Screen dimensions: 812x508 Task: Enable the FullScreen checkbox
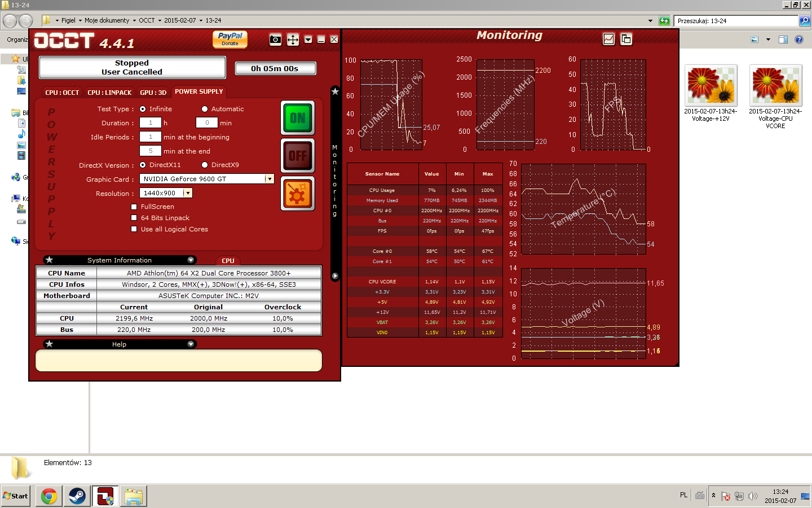point(134,207)
